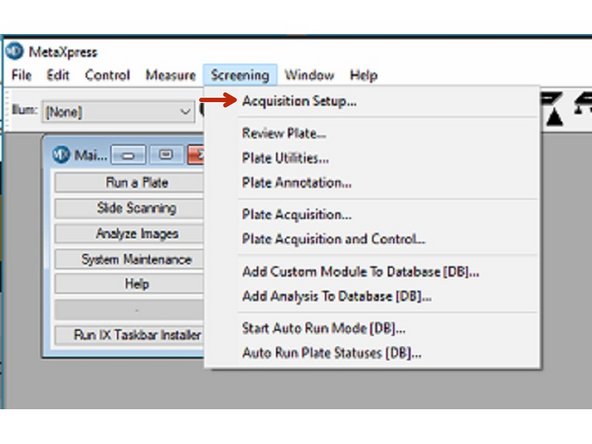Screen dimensions: 592x444
Task: Minimize the Main taskbar window
Action: (x=128, y=155)
